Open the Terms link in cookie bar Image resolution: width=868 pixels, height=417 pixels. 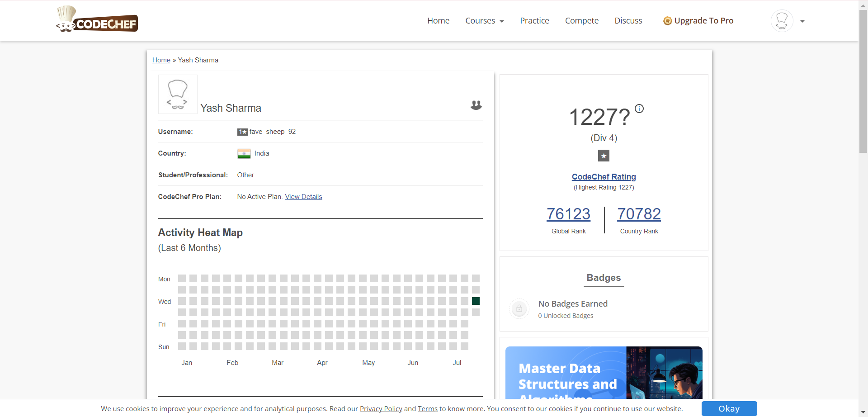pyautogui.click(x=427, y=409)
